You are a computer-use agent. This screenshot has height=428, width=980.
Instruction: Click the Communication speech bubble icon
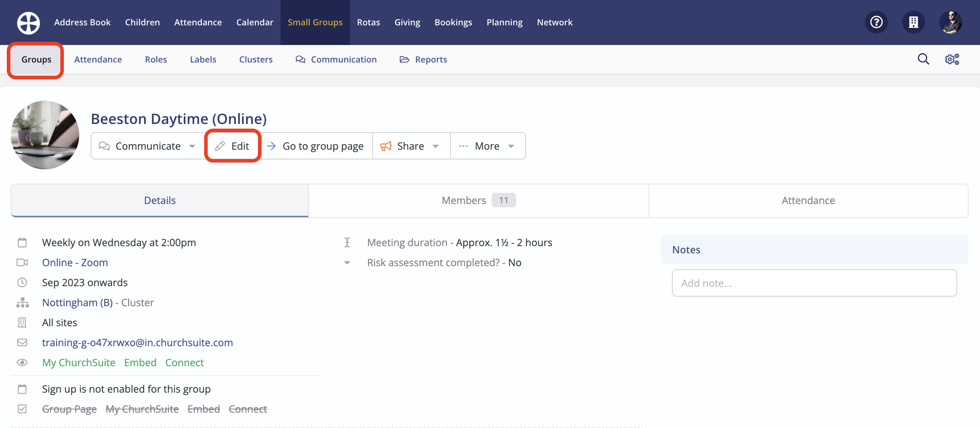[300, 59]
